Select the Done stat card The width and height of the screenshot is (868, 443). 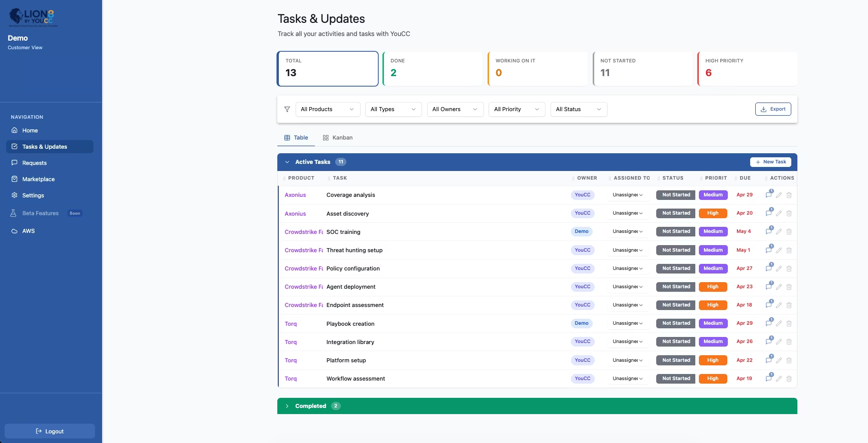[x=432, y=69]
